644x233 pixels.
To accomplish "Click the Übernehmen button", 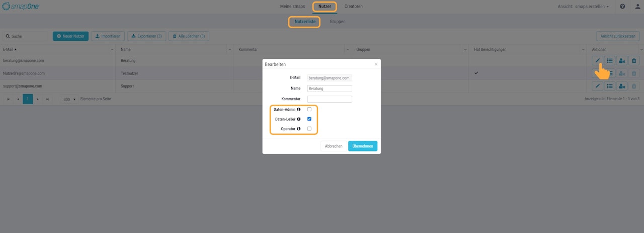I will (362, 146).
